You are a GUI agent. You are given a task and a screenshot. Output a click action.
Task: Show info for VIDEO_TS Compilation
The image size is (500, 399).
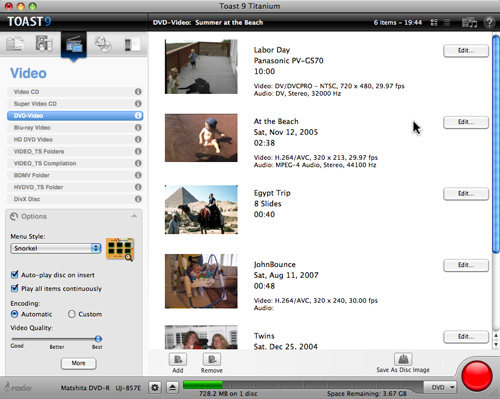[x=138, y=163]
